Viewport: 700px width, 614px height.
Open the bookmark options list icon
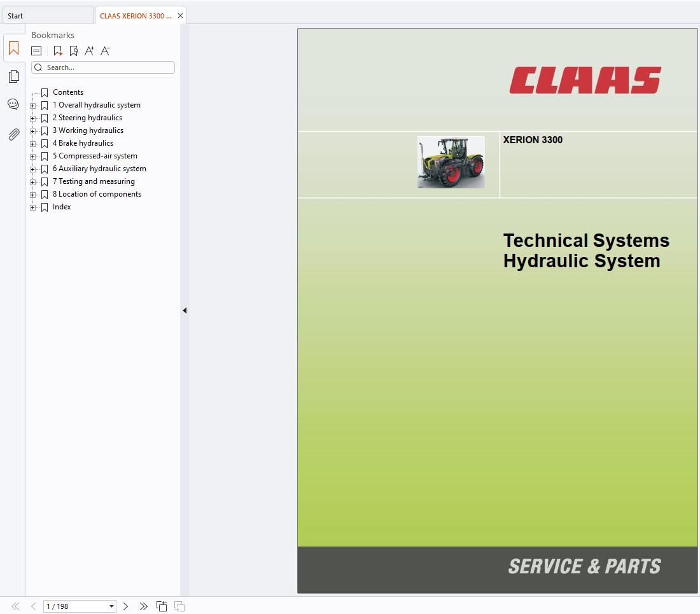[37, 51]
